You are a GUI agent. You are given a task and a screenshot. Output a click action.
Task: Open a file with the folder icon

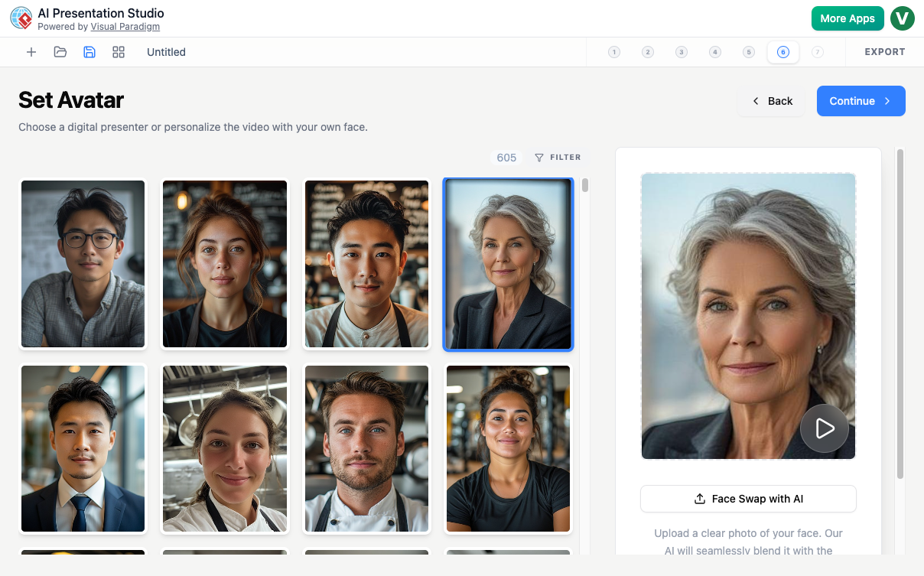tap(60, 52)
